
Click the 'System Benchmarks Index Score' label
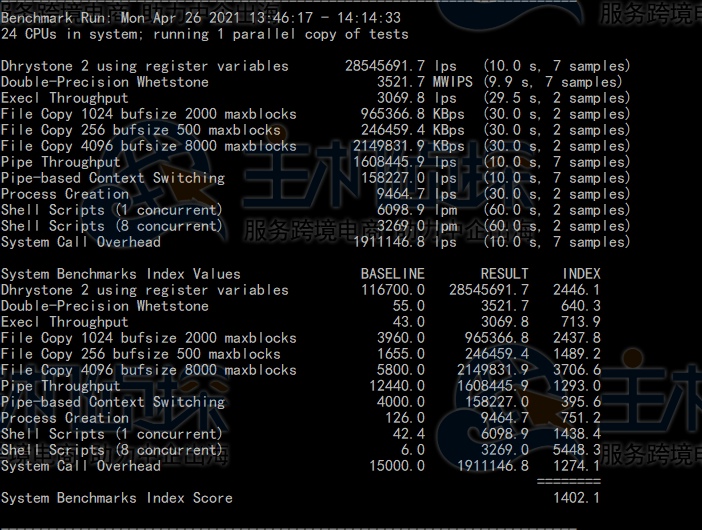[116, 498]
